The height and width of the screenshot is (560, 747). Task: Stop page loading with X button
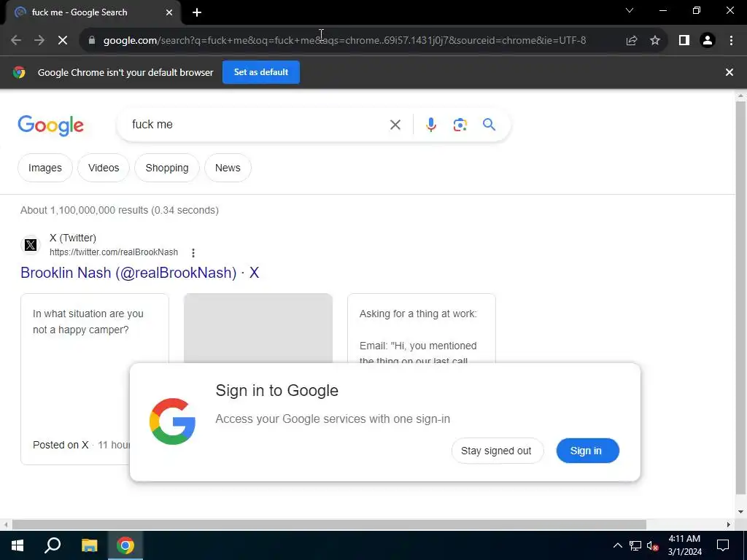tap(63, 41)
